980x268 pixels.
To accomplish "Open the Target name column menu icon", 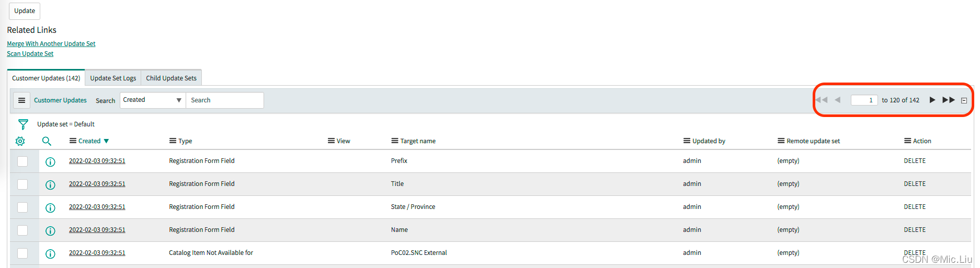I will coord(395,141).
